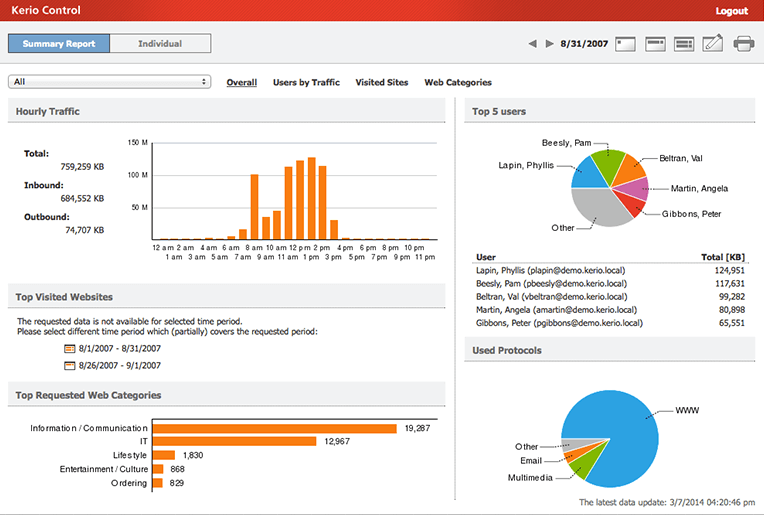Select the weekly period view icon
This screenshot has width=764, height=515.
pyautogui.click(x=656, y=43)
